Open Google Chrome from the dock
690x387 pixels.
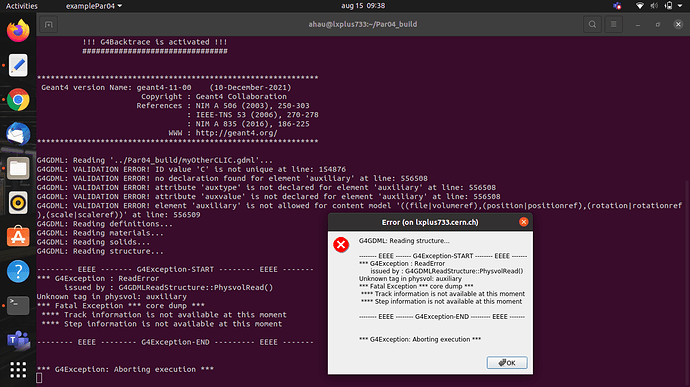[18, 100]
